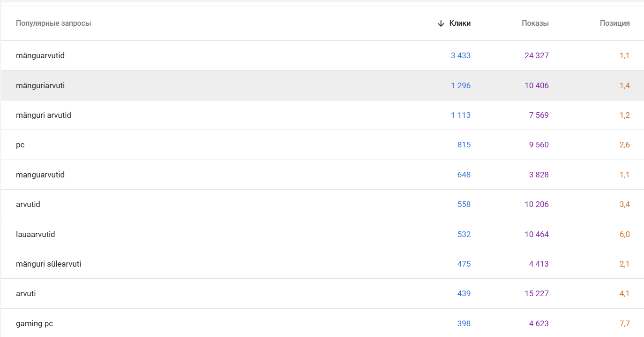This screenshot has height=337, width=644.
Task: Select the mänguri sülearvuti query
Action: [x=49, y=264]
